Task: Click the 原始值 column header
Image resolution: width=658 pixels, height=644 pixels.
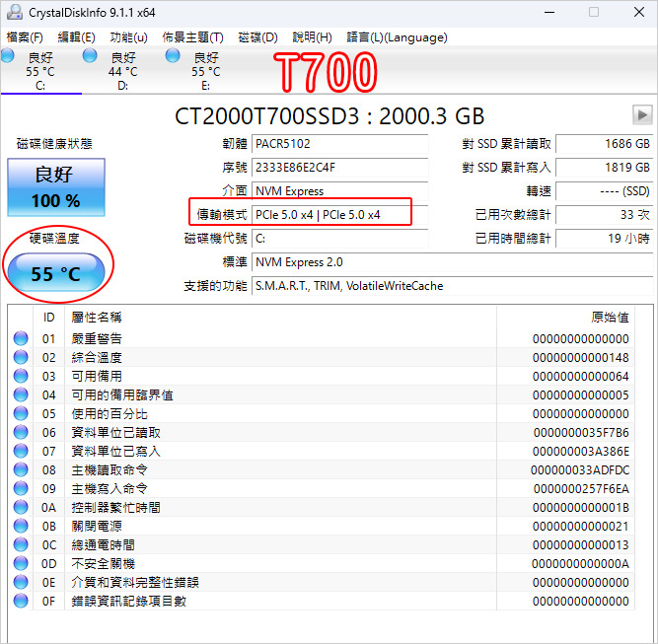Action: click(565, 318)
